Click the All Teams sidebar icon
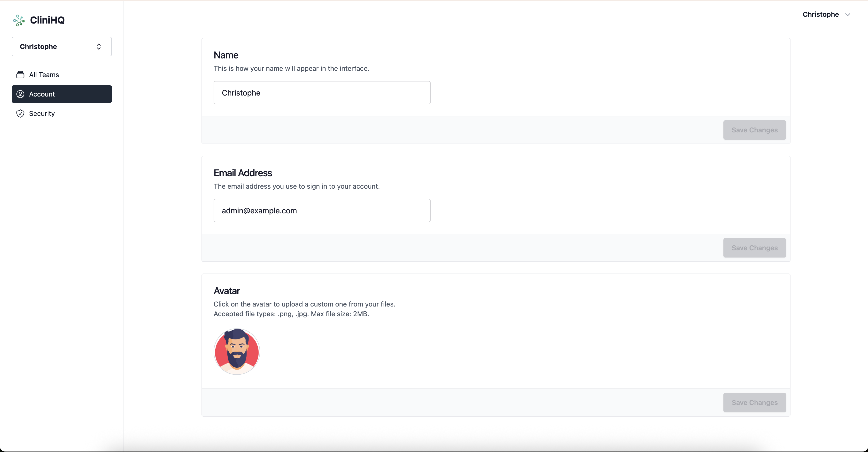The width and height of the screenshot is (868, 452). click(20, 75)
